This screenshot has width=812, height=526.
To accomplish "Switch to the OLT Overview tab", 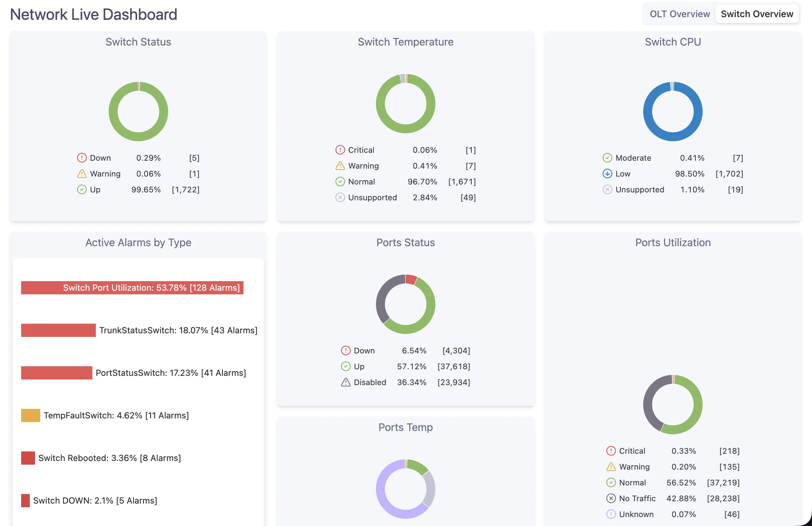I will click(x=679, y=14).
